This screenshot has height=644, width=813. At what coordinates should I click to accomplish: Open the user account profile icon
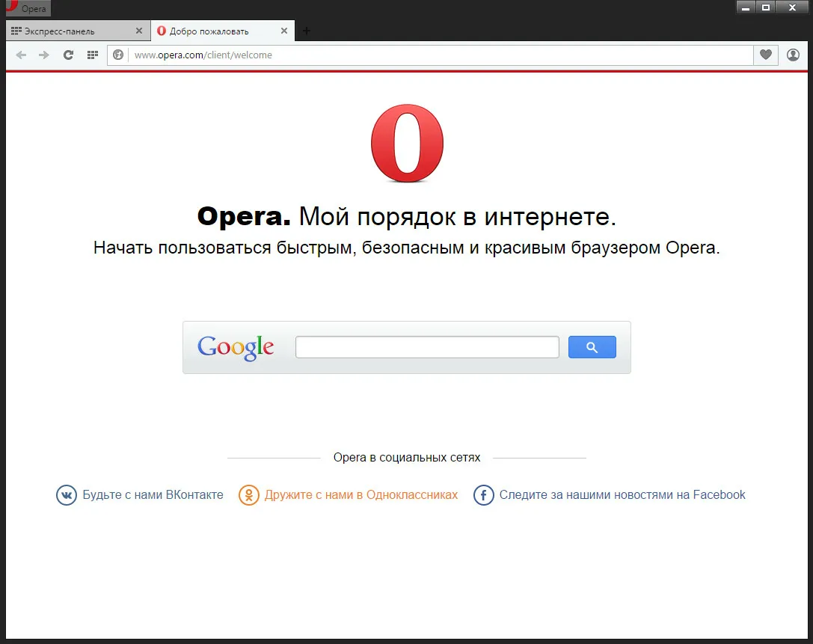pyautogui.click(x=793, y=55)
